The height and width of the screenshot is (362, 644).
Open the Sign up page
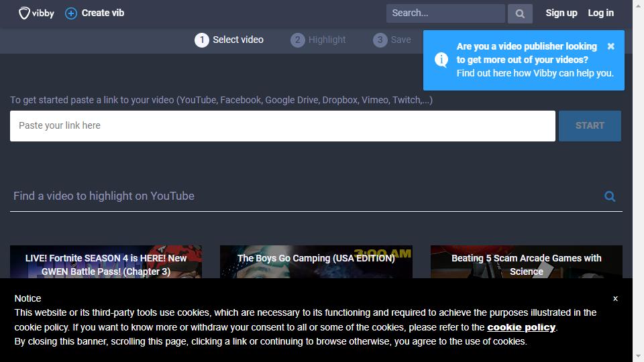(561, 13)
